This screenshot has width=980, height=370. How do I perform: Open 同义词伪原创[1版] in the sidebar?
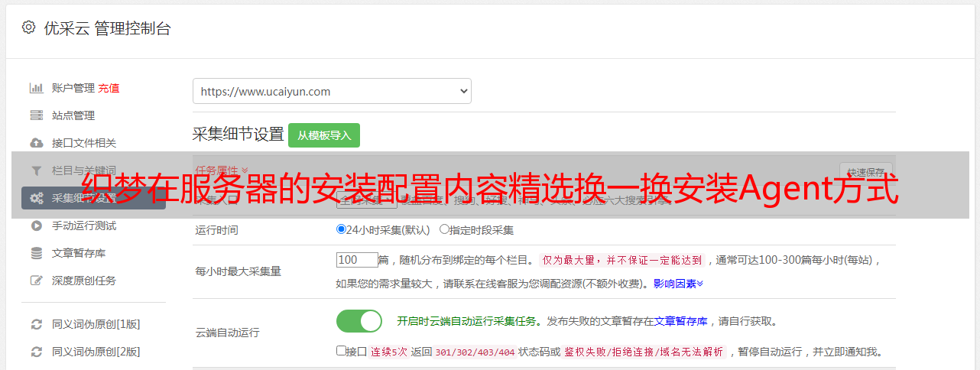tap(96, 324)
